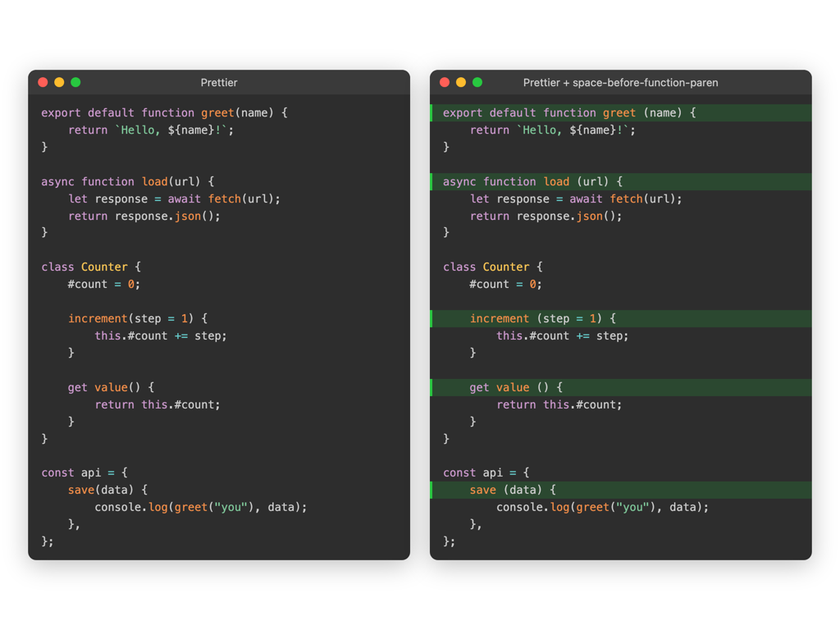Image resolution: width=840 pixels, height=630 pixels.
Task: Click 'export default function greet(name) {' in Prettier window
Action: click(x=164, y=113)
